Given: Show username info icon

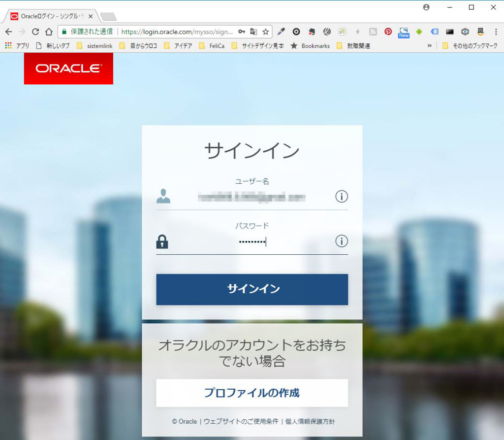Looking at the screenshot, I should pyautogui.click(x=342, y=196).
